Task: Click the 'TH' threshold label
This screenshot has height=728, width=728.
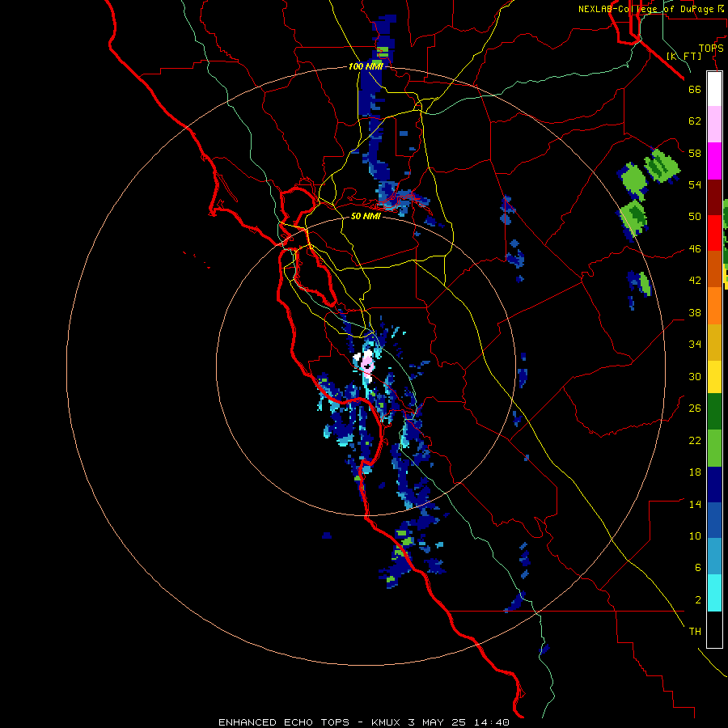Action: tap(695, 632)
